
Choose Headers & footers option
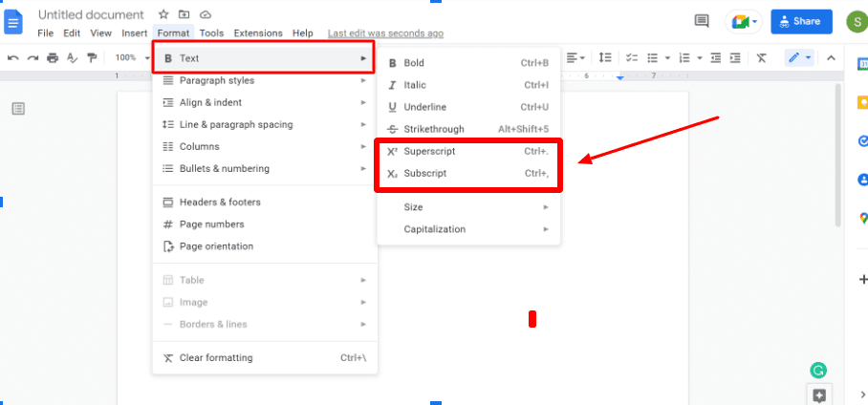coord(265,202)
